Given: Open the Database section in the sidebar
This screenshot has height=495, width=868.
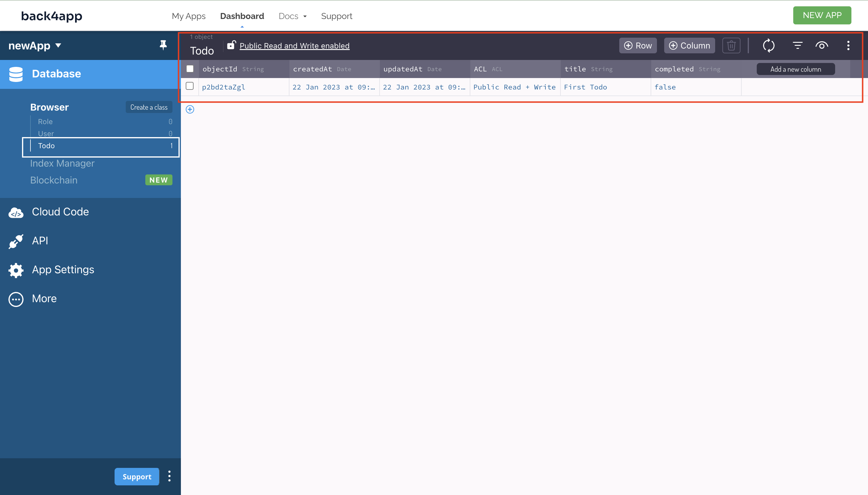Looking at the screenshot, I should tap(56, 74).
